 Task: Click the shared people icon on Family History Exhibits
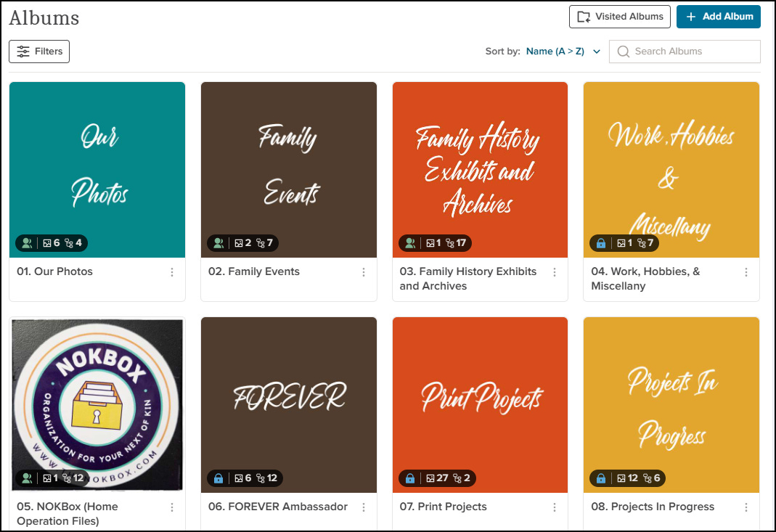click(409, 243)
